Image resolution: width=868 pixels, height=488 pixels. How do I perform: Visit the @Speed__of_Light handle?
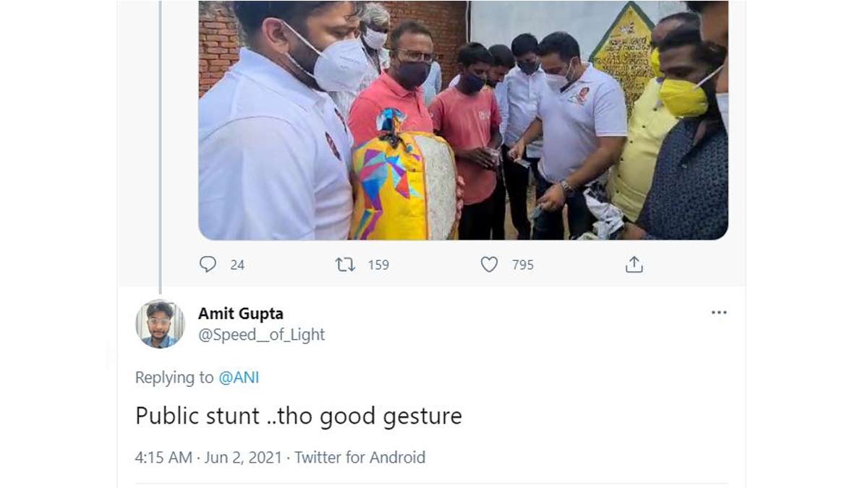[x=261, y=335]
